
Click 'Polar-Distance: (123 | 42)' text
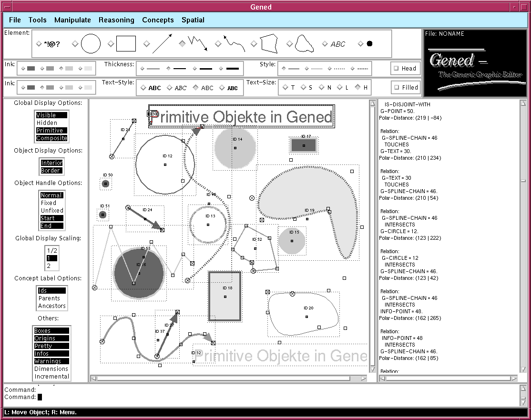pyautogui.click(x=409, y=278)
